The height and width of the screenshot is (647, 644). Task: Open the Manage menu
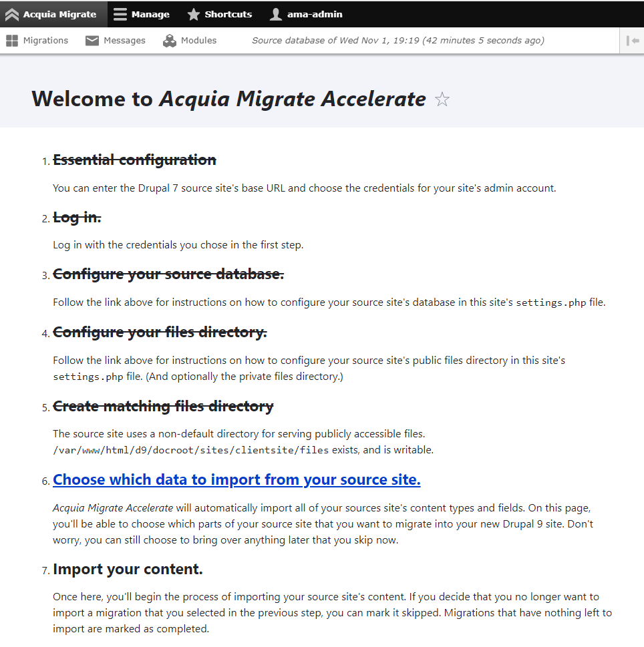142,13
